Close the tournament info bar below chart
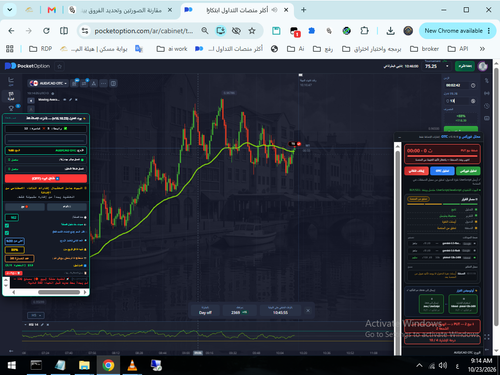This screenshot has width=500, height=375. [x=308, y=310]
